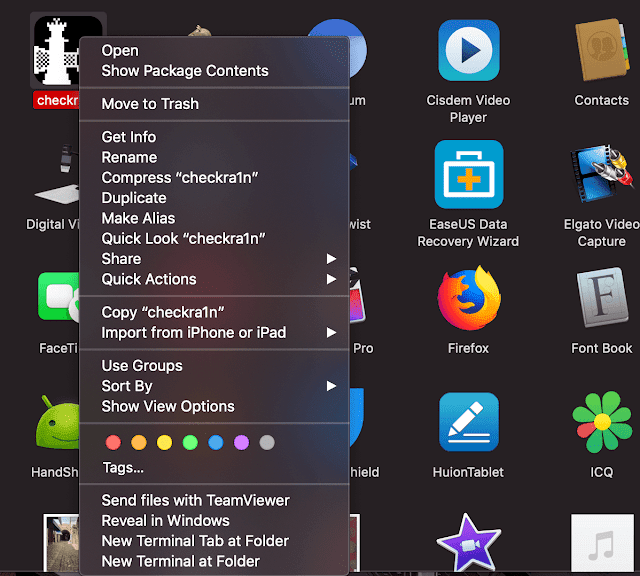Viewport: 640px width, 576px height.
Task: Click the Font Book label
Action: coord(602,349)
